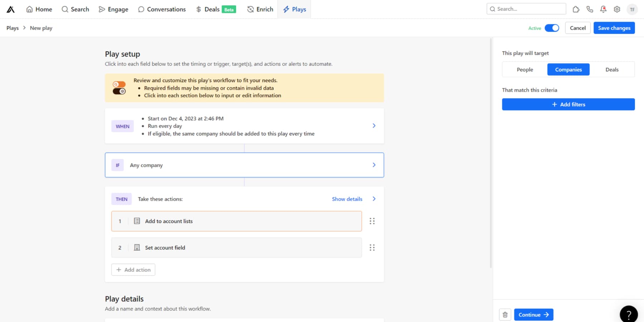Expand the THEN actions section
Screen dimensions: 644x322
tap(374, 199)
